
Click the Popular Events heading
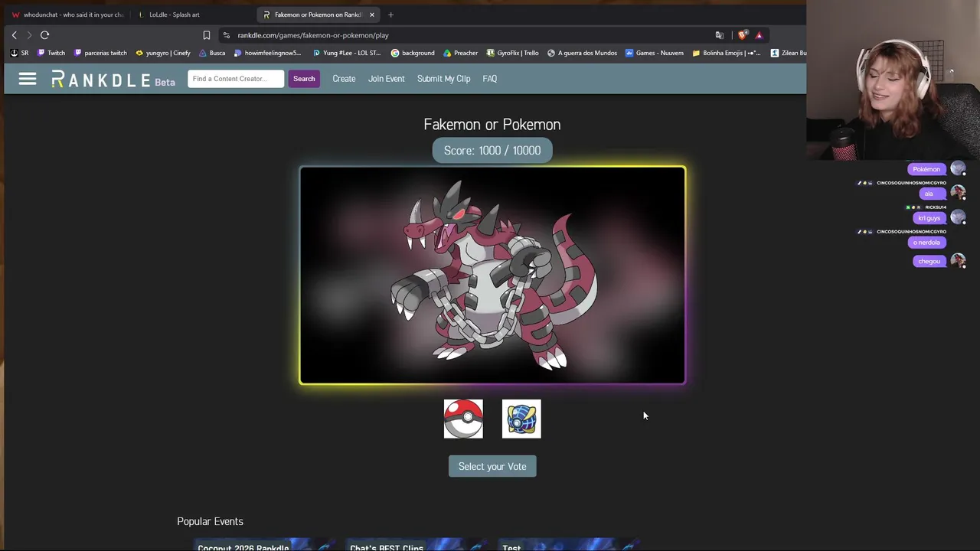210,521
